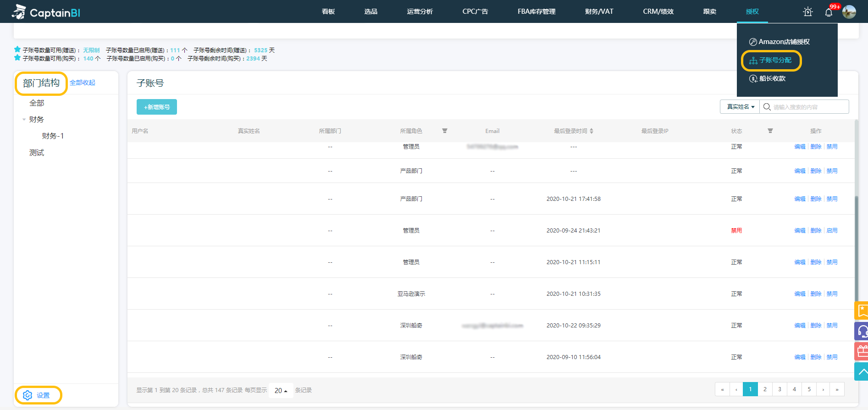Go to the next page arrow
The image size is (868, 410).
pos(823,389)
